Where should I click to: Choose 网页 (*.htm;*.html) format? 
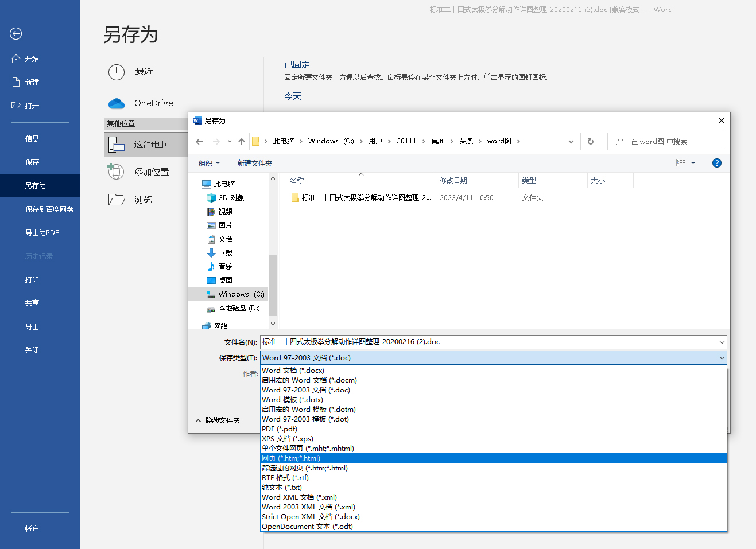(x=494, y=458)
